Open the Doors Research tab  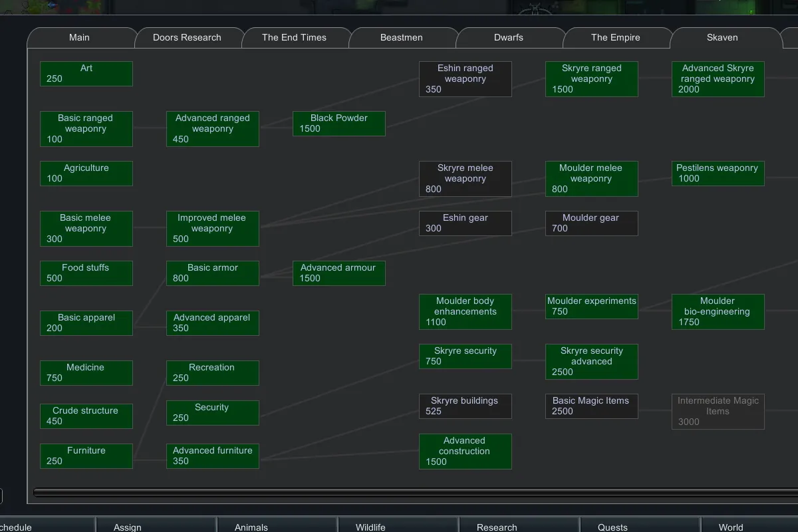[187, 38]
